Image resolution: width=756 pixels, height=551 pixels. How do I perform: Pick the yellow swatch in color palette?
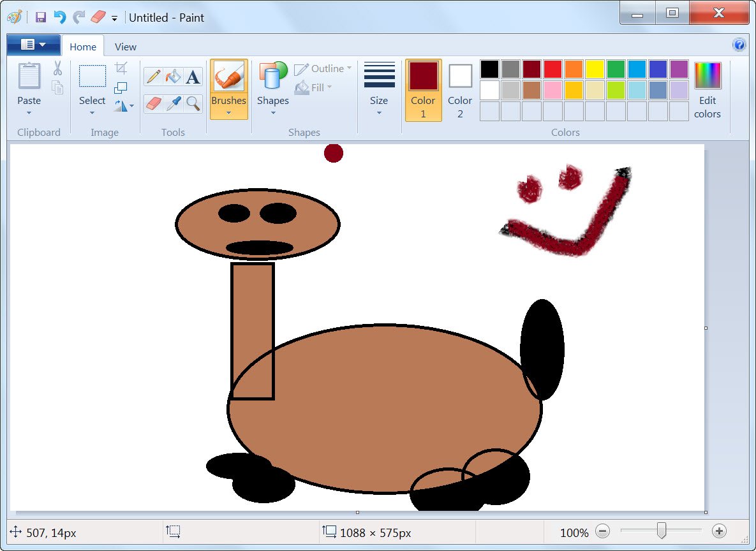[595, 69]
